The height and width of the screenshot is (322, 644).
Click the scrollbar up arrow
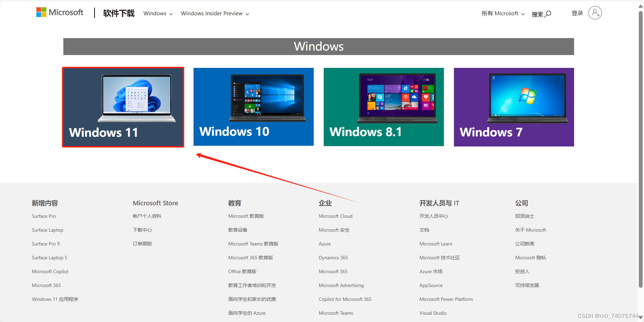coord(641,6)
